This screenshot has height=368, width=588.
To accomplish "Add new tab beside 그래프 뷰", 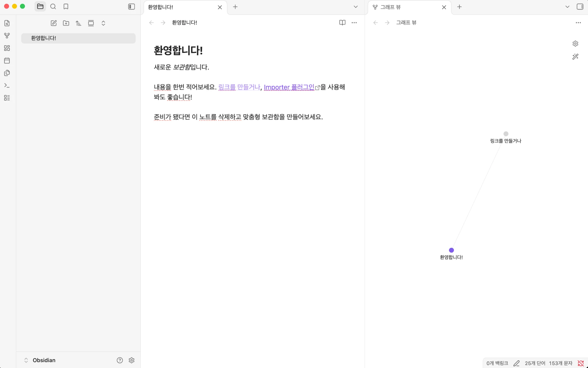I will pos(460,7).
